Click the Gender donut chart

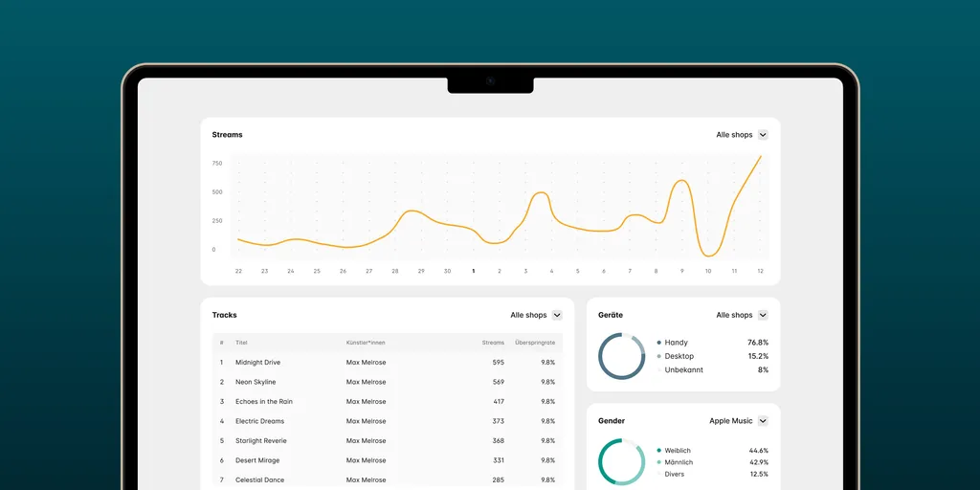pyautogui.click(x=622, y=462)
